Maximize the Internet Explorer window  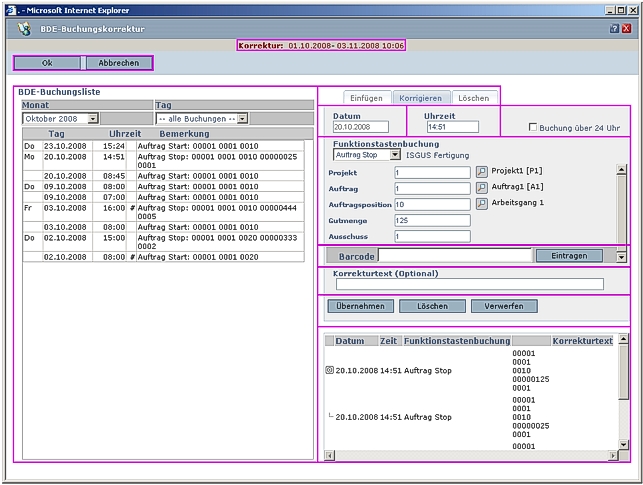(x=621, y=10)
